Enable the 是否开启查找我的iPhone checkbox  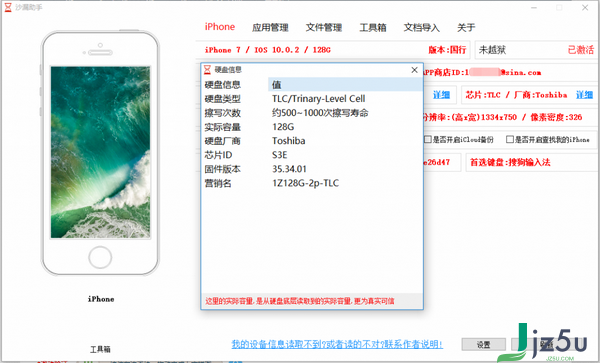[x=510, y=139]
